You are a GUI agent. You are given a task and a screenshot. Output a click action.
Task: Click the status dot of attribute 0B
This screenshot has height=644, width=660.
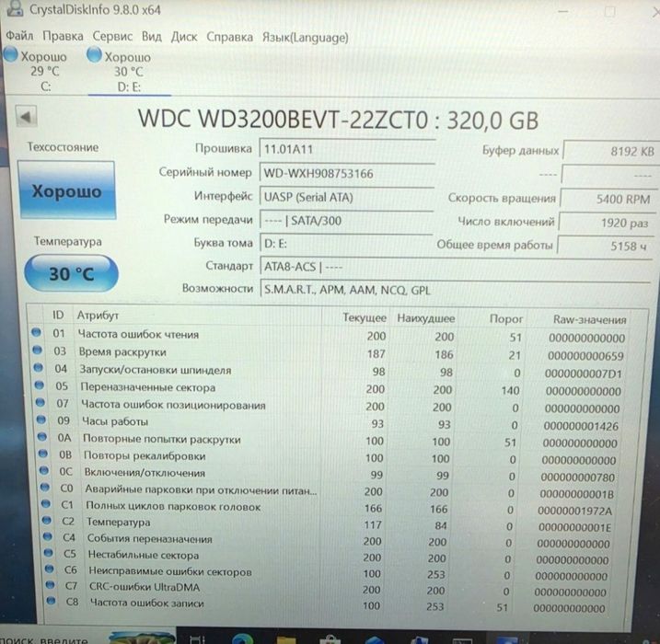coord(43,454)
